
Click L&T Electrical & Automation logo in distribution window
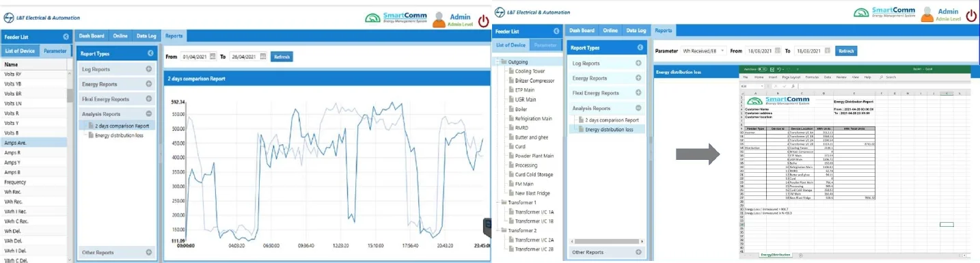point(532,12)
